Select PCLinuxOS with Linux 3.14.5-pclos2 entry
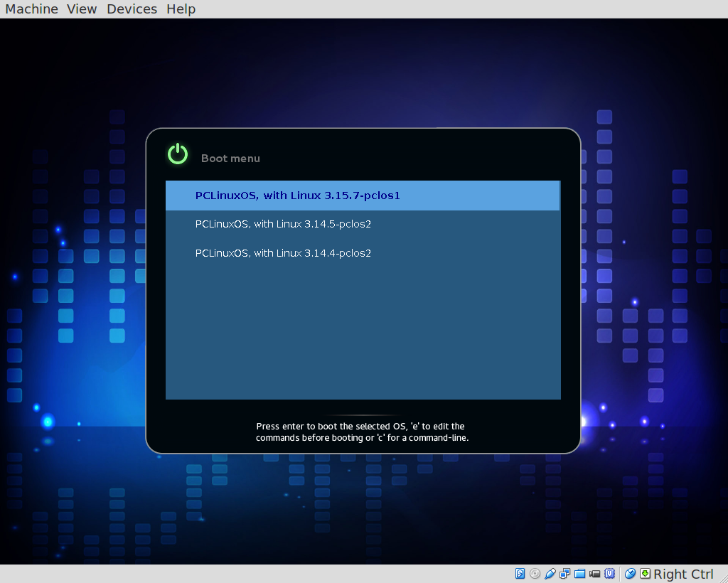Screen dimensions: 728x583 click(363, 224)
